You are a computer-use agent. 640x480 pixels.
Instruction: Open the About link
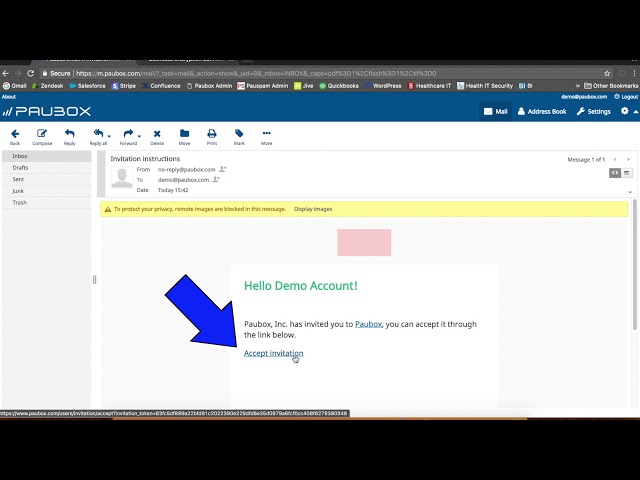(9, 97)
